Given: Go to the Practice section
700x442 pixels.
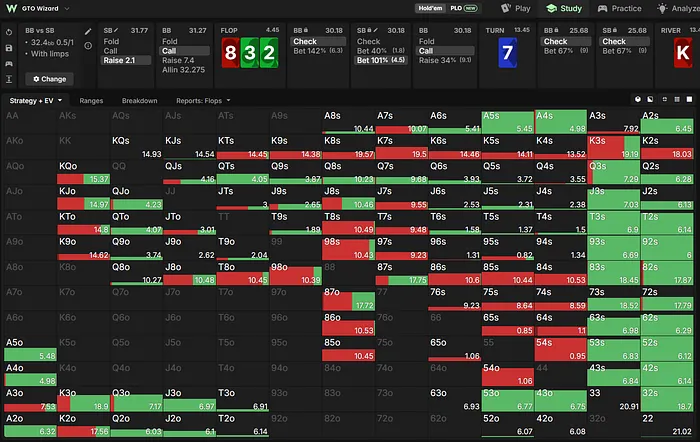Looking at the screenshot, I should (x=620, y=8).
